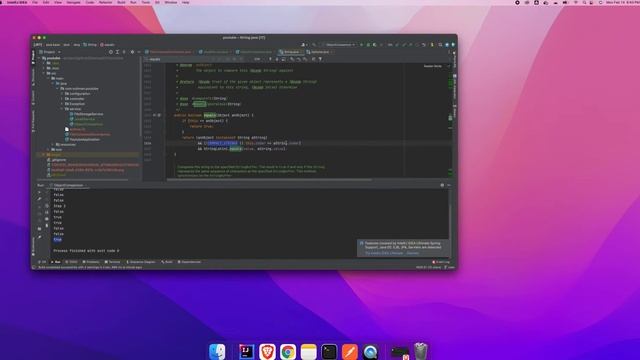This screenshot has height=360, width=640.
Task: Click Try IntelliJ IDEA Ultimate link
Action: [x=384, y=253]
